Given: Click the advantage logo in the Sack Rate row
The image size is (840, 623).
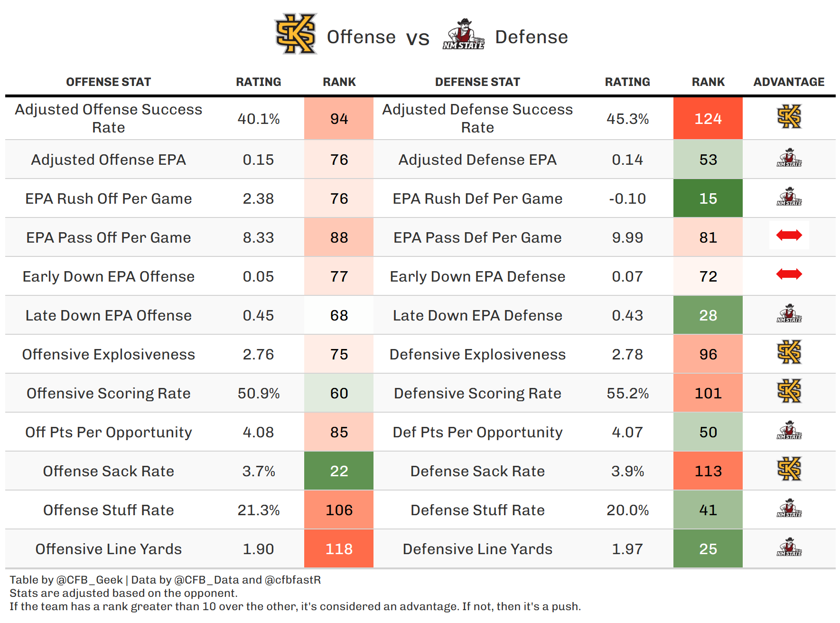Looking at the screenshot, I should [789, 469].
